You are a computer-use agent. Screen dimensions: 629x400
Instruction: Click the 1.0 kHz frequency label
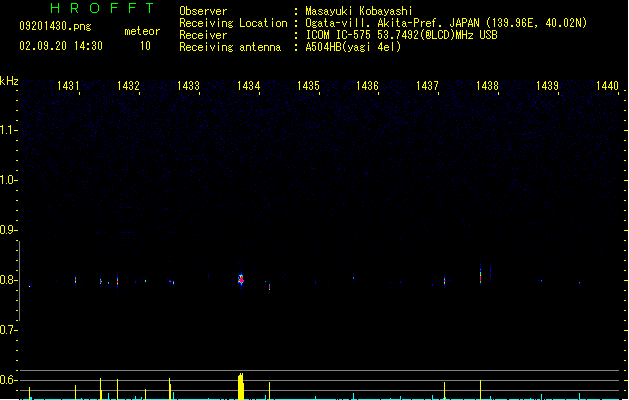click(8, 180)
